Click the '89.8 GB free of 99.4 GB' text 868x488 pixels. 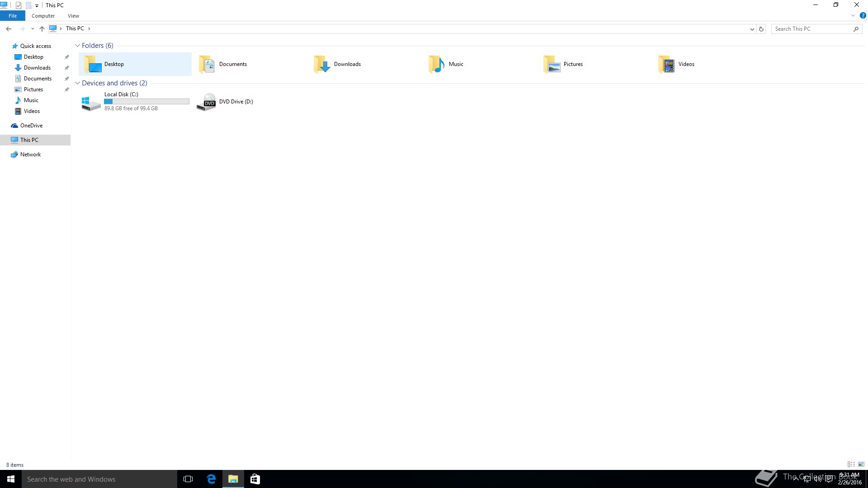131,108
